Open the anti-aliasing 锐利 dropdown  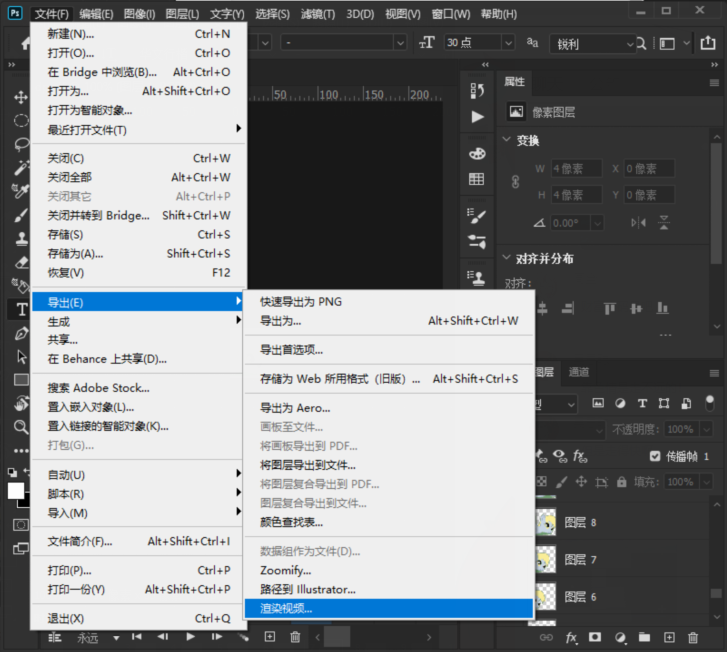(630, 45)
